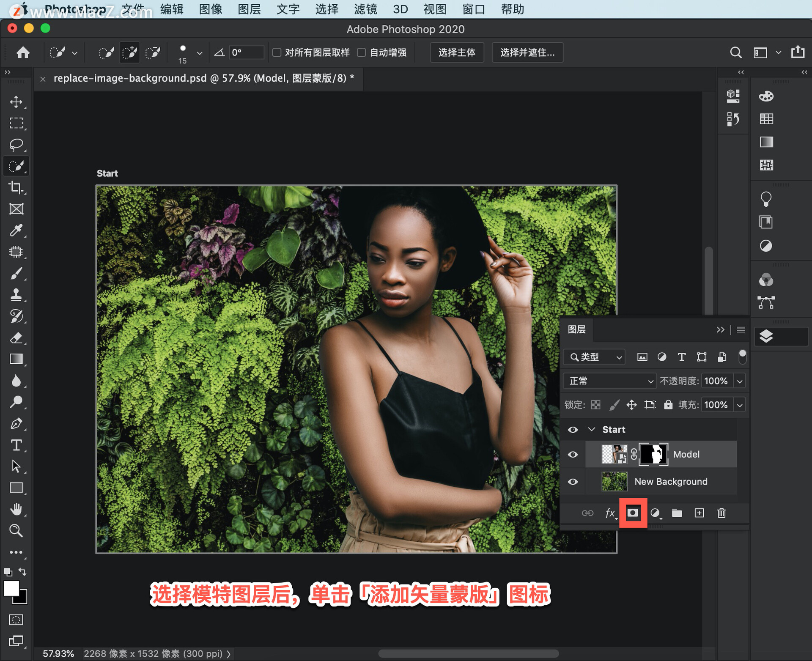Click the 选择并遮住... button
This screenshot has height=661, width=812.
coord(527,52)
